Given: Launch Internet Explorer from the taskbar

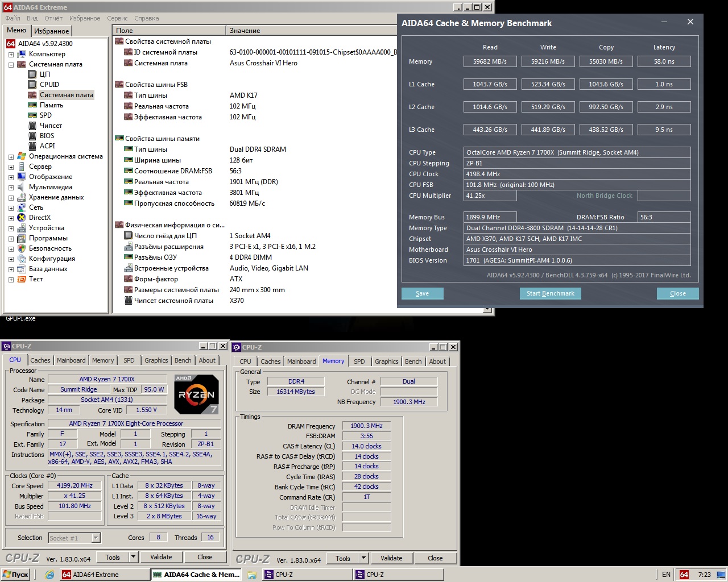Looking at the screenshot, I should [49, 575].
